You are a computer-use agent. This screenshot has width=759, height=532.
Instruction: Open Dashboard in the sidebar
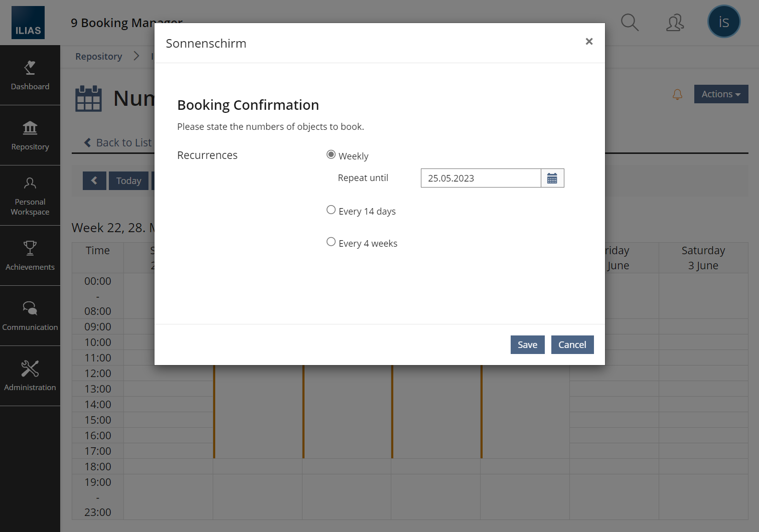point(30,75)
